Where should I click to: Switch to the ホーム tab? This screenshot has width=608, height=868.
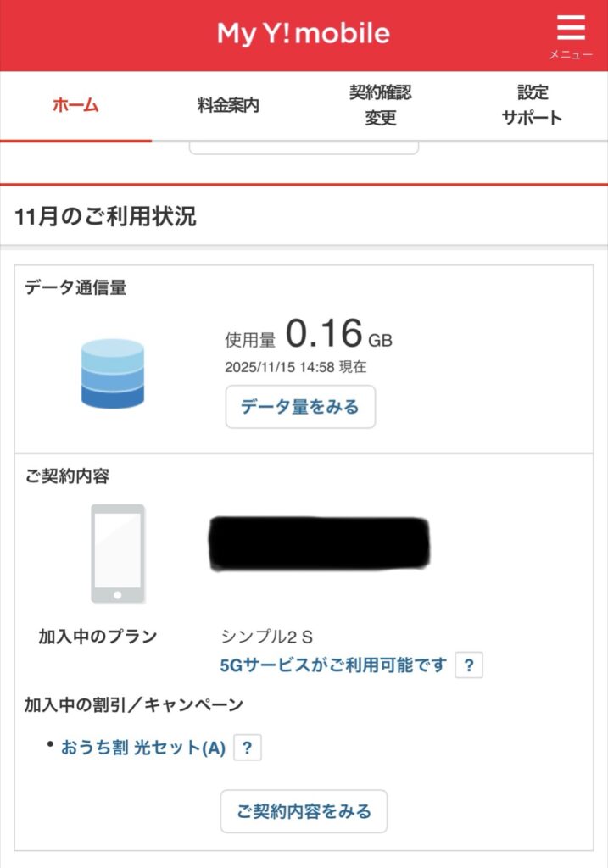[x=75, y=105]
